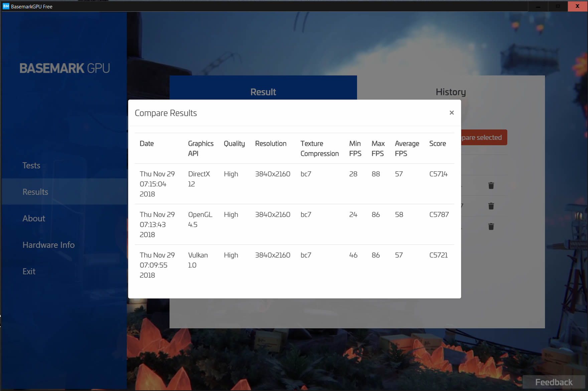Click Min FPS value 24
Viewport: 588px width, 391px height.
pos(353,215)
